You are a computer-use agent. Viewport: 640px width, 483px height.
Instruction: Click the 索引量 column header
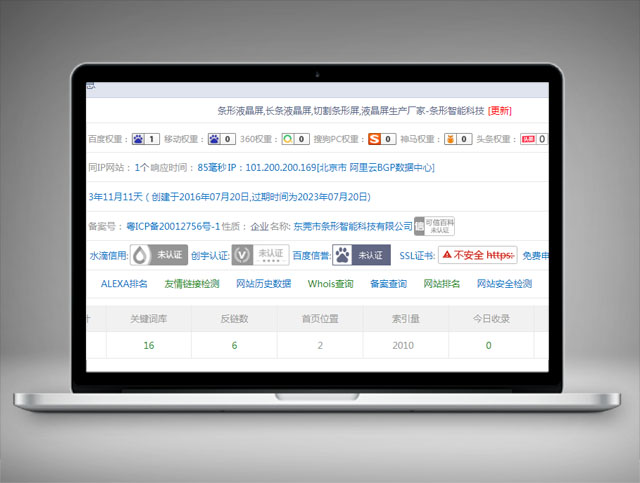pyautogui.click(x=406, y=319)
